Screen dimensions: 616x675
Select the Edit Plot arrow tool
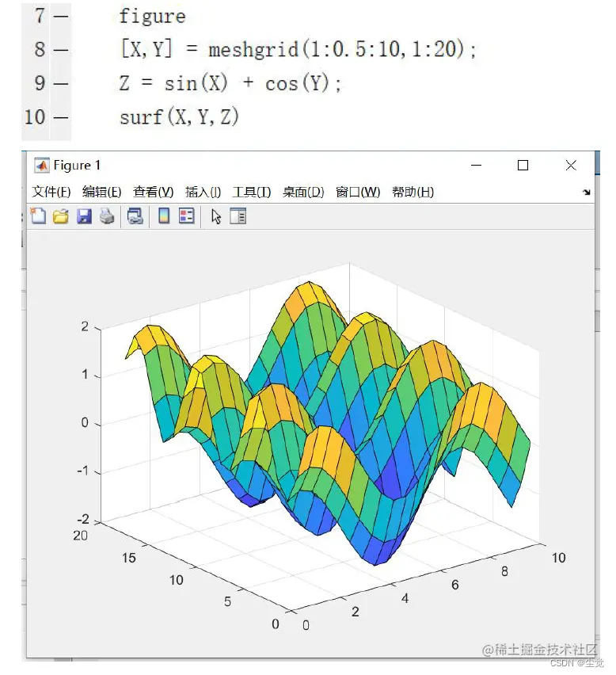tap(216, 216)
